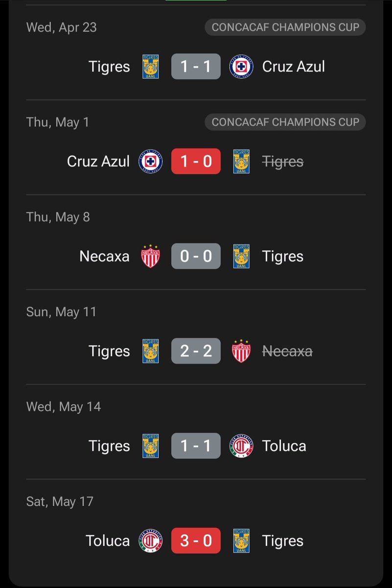392x588 pixels.
Task: Click the Toluca crest in the May 17 match
Action: (x=150, y=541)
